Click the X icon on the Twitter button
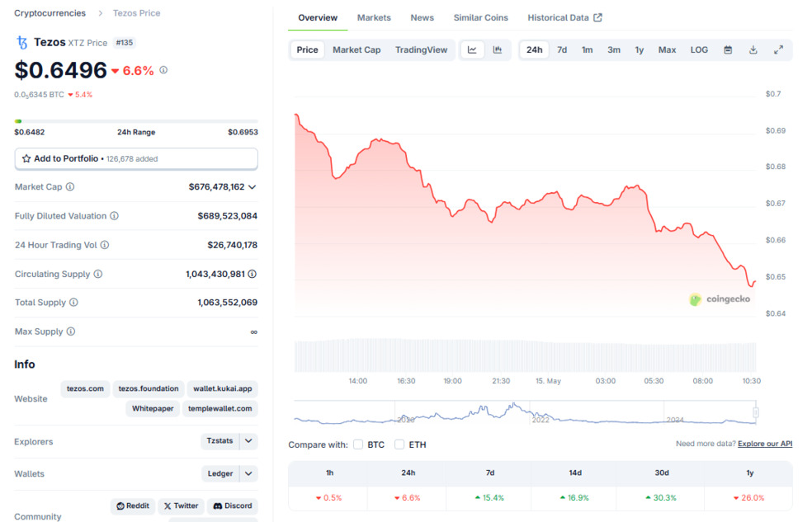This screenshot has width=812, height=522. 168,506
